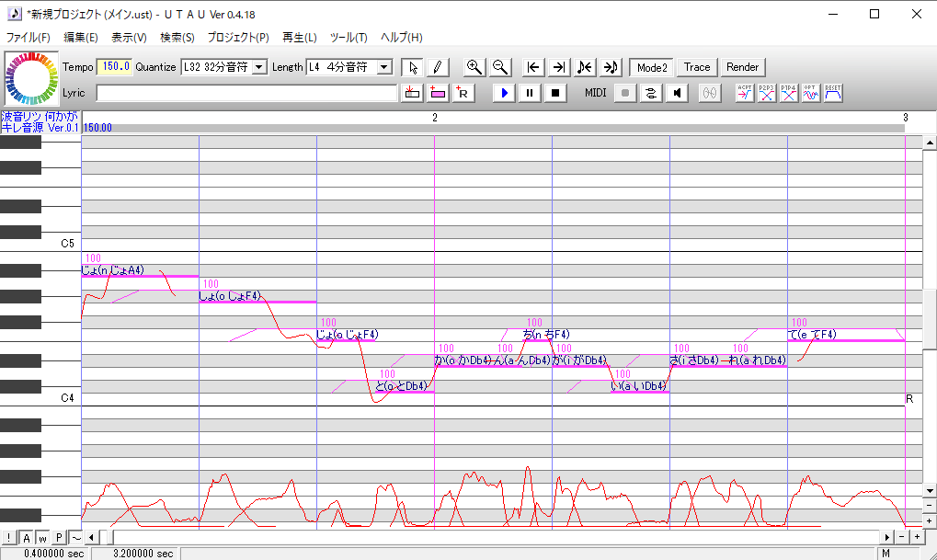Image resolution: width=937 pixels, height=560 pixels.
Task: Select the arrow pointer tool
Action: tap(412, 67)
